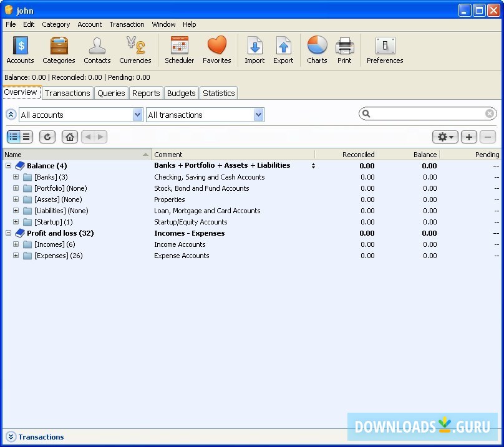Image resolution: width=504 pixels, height=447 pixels.
Task: Open the Transaction menu
Action: point(127,24)
